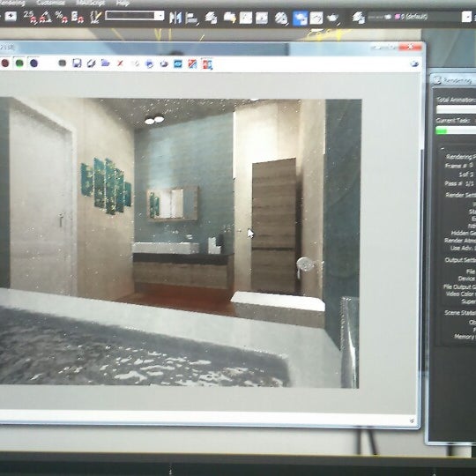Image resolution: width=476 pixels, height=476 pixels.
Task: Open the Schematic View
Action: (262, 18)
